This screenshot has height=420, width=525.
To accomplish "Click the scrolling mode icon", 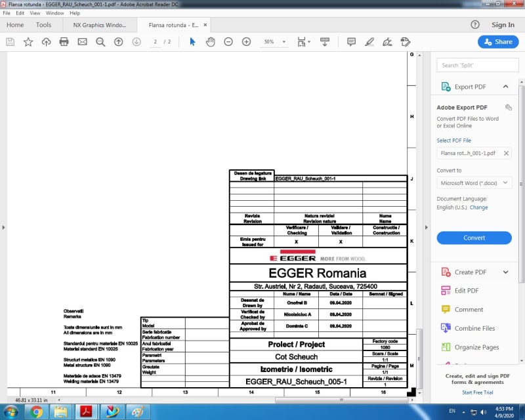I will click(325, 42).
